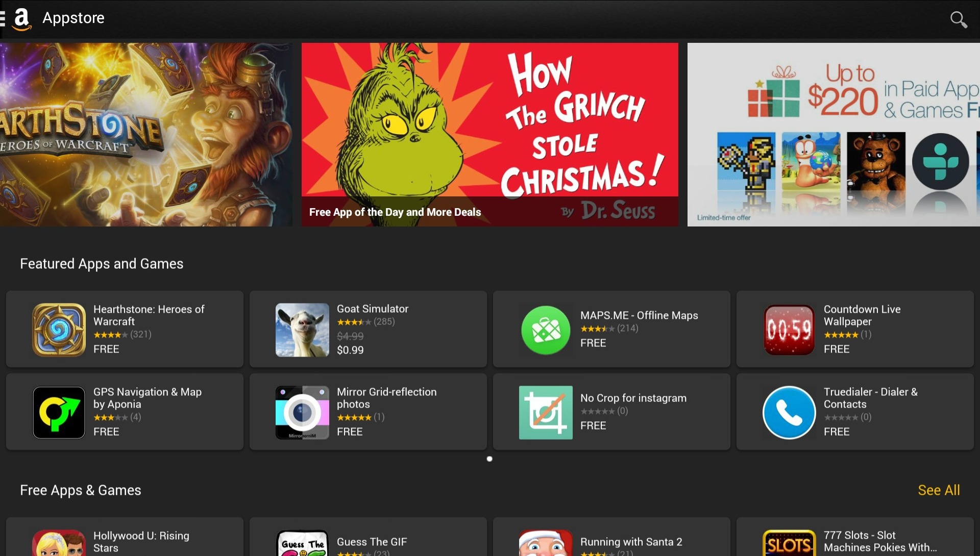Screen dimensions: 980x556
Task: Open Hollywood U: Rising Stars listing
Action: click(x=141, y=541)
